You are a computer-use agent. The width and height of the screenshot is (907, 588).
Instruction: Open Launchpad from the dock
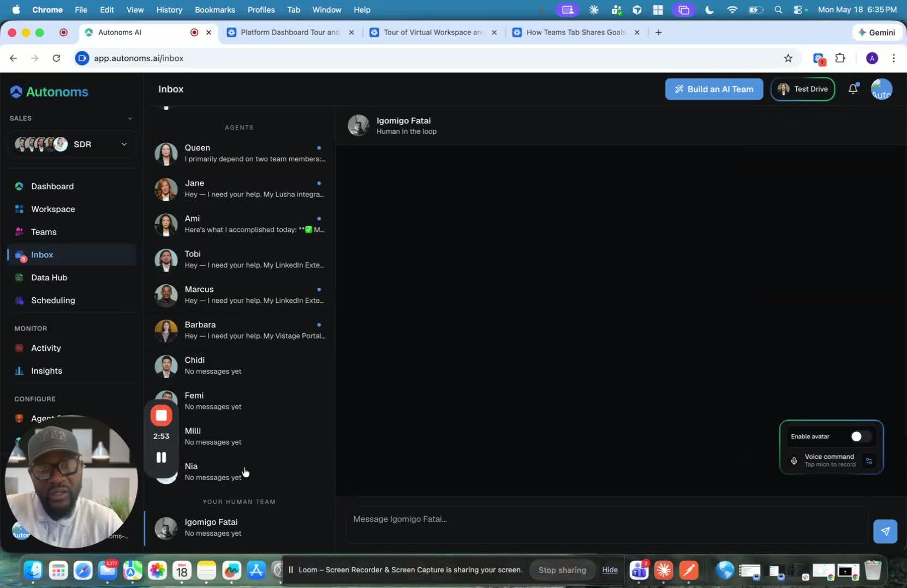click(58, 571)
